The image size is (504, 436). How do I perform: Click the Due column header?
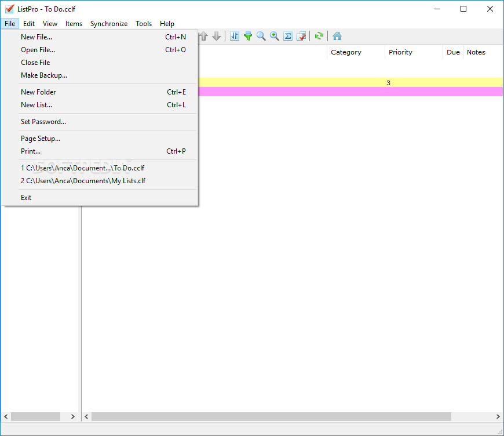(x=453, y=52)
